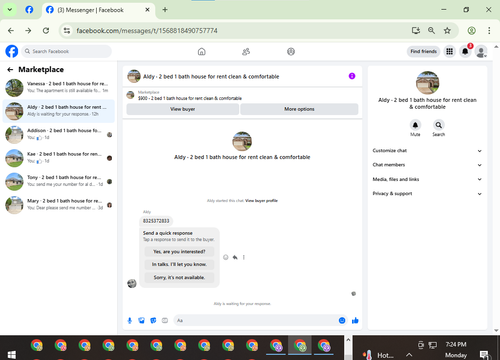Open Vanessa's house rental conversation
The width and height of the screenshot is (500, 360).
(59, 87)
